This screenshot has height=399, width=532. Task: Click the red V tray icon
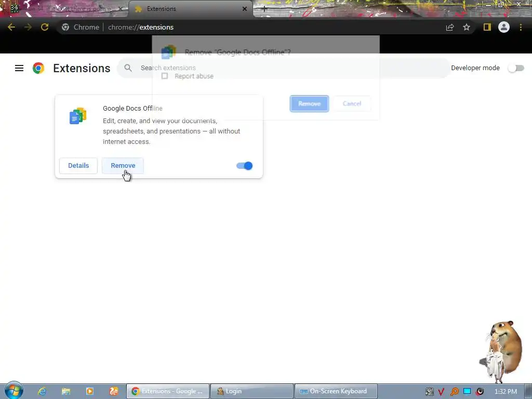441,392
